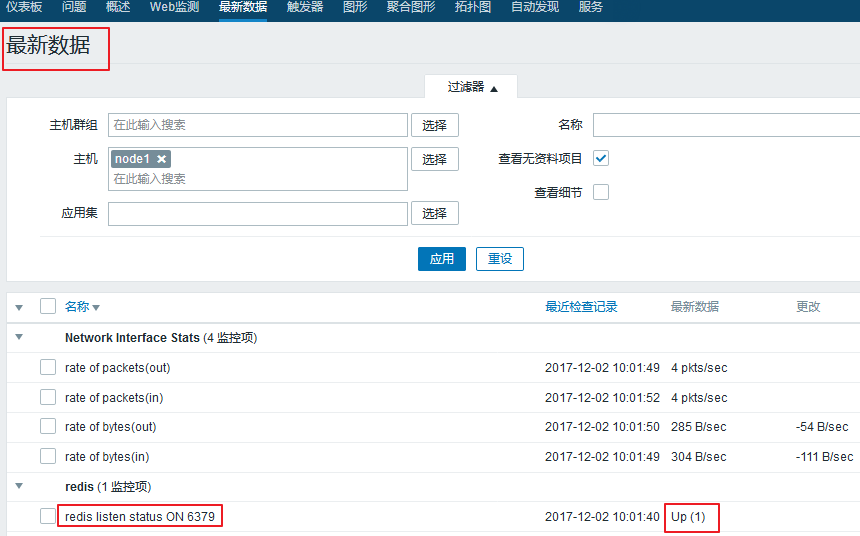Click the 重设 reset button
Image resolution: width=860 pixels, height=536 pixels.
pos(500,259)
